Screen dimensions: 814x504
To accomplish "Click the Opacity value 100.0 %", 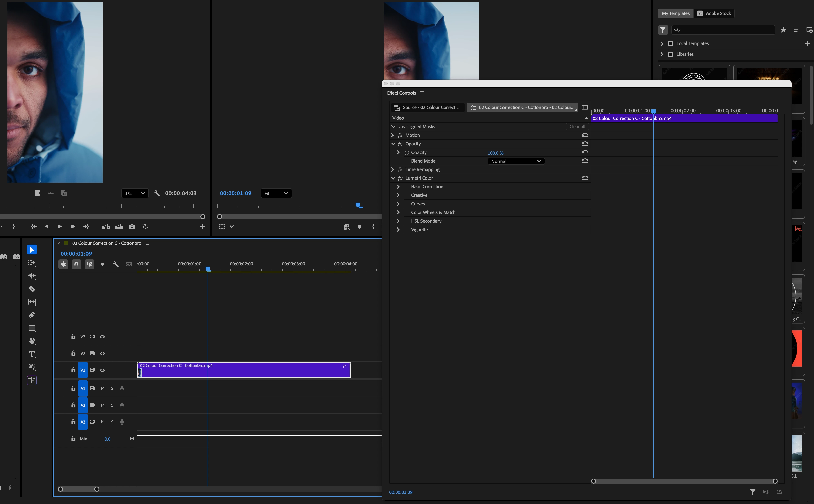I will pos(495,153).
